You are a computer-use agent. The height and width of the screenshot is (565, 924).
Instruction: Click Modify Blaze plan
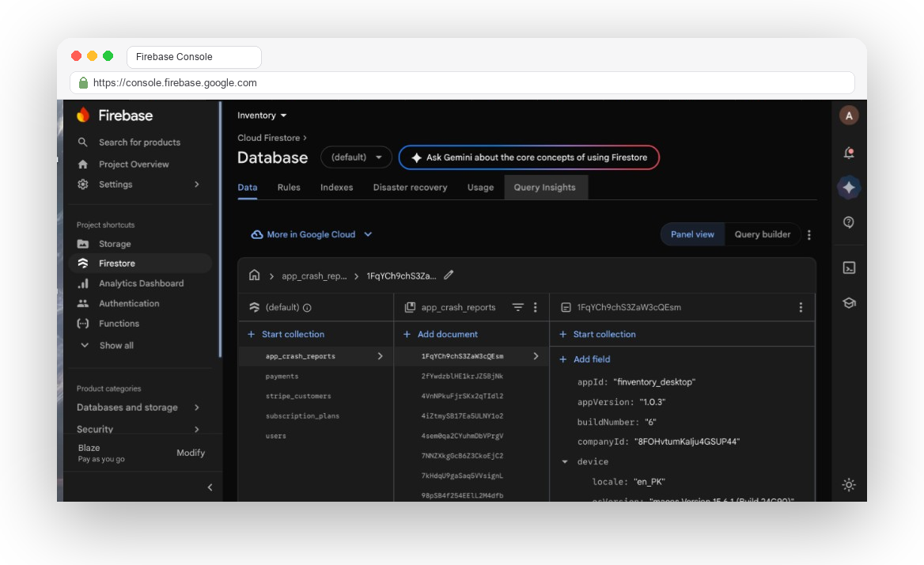point(191,453)
